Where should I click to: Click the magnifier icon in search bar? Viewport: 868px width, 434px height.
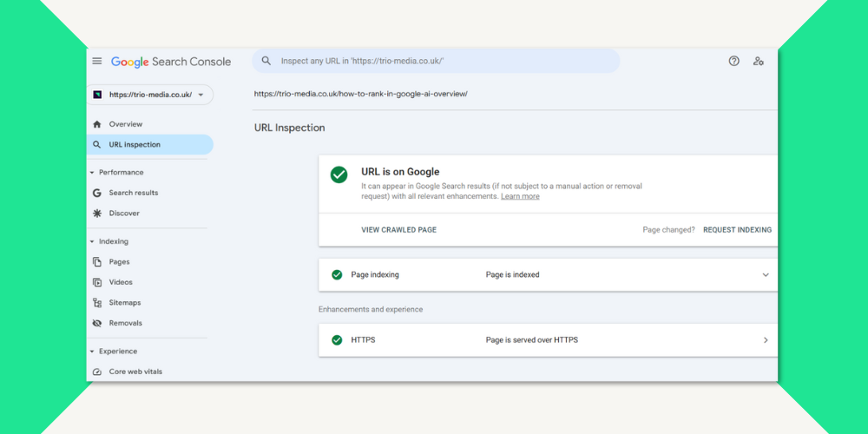click(266, 61)
